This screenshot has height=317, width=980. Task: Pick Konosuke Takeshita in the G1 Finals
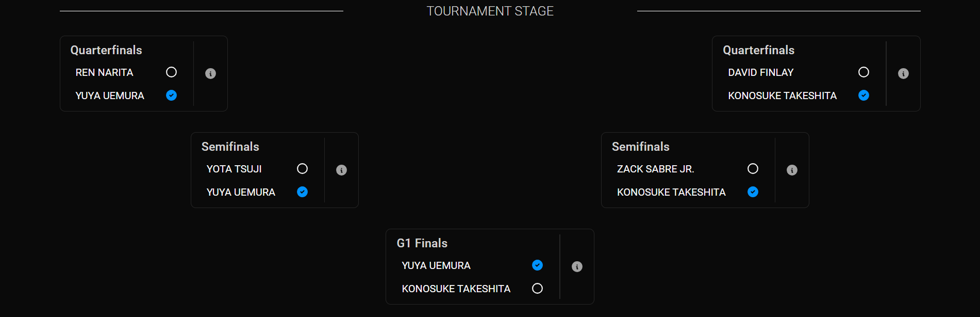pyautogui.click(x=537, y=289)
